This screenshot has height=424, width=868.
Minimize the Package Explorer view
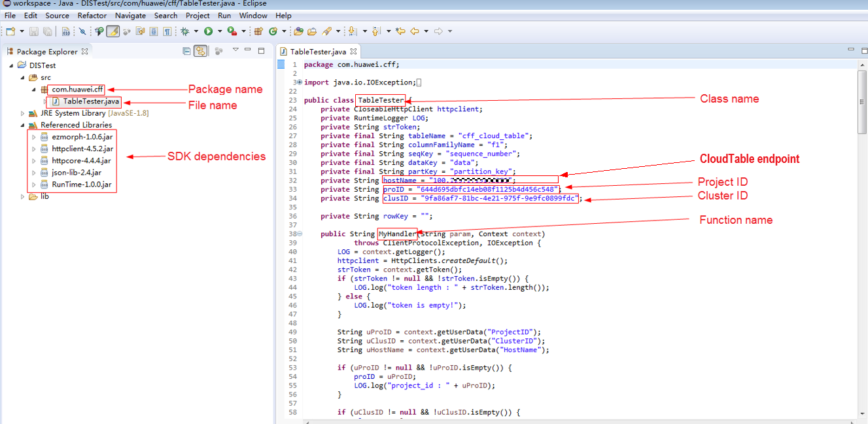[249, 50]
